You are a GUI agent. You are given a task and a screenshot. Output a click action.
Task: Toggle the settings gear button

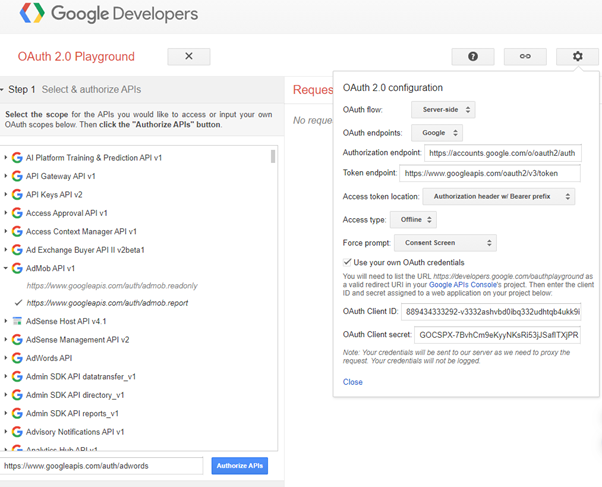tap(577, 56)
